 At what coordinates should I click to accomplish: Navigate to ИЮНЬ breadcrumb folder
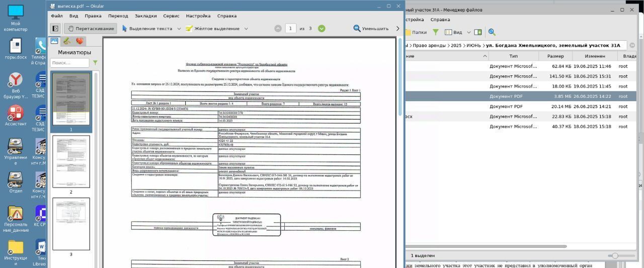473,45
